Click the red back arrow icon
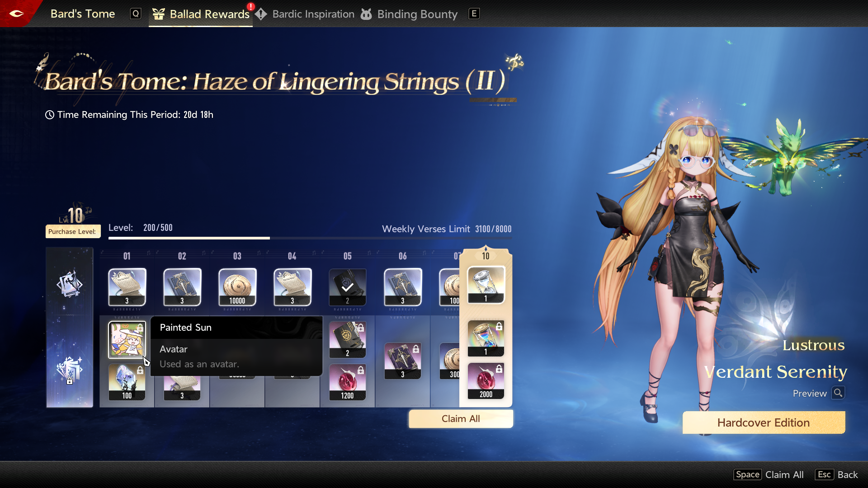The height and width of the screenshot is (488, 868). coord(16,14)
